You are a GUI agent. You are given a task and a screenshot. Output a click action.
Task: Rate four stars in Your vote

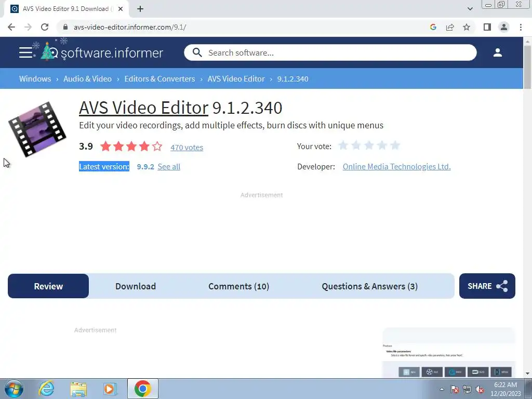pos(382,145)
